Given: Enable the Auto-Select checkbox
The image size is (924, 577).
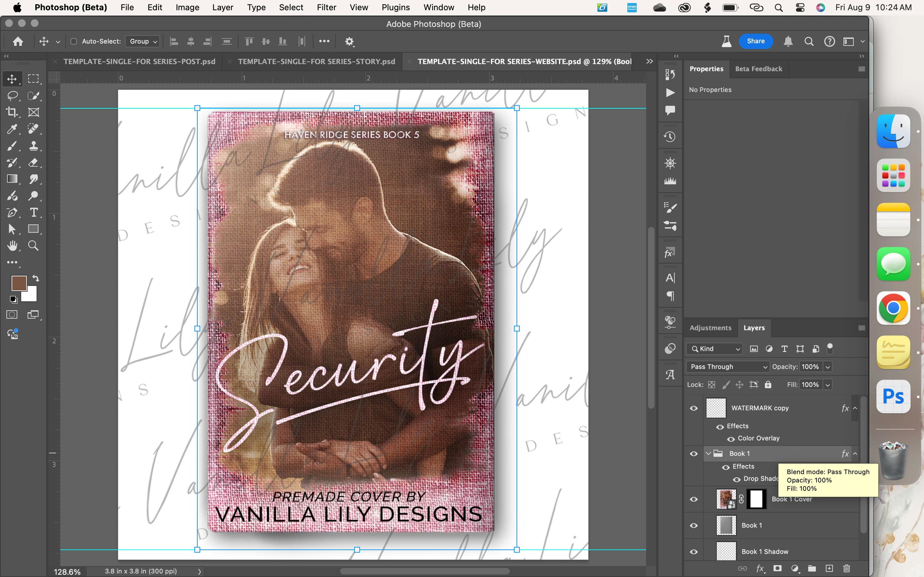Looking at the screenshot, I should coord(74,41).
